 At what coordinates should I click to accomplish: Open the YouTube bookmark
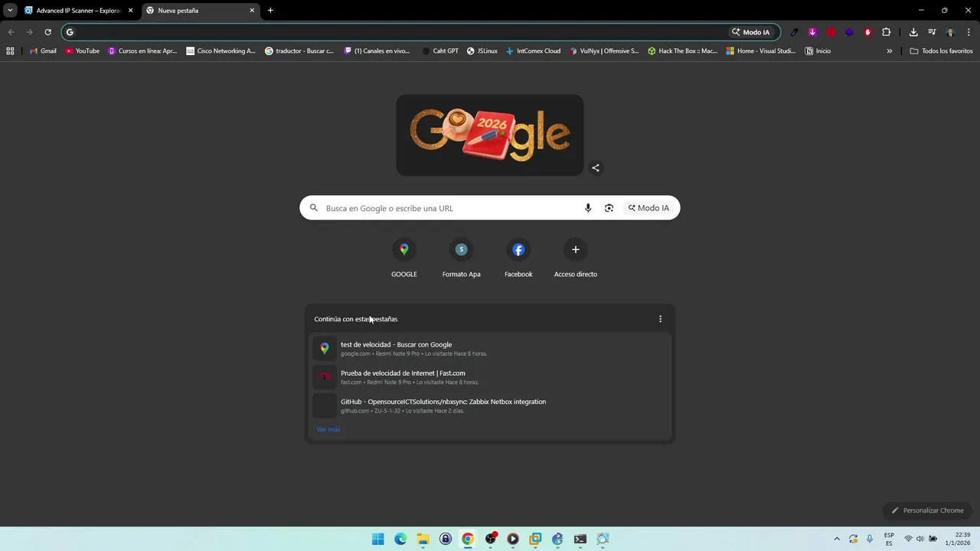click(x=82, y=51)
